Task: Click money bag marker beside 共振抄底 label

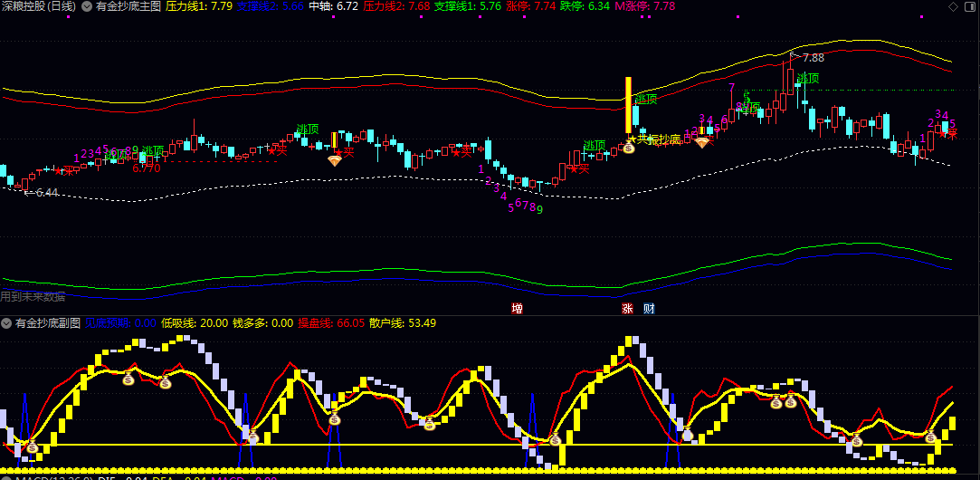Action: point(629,148)
